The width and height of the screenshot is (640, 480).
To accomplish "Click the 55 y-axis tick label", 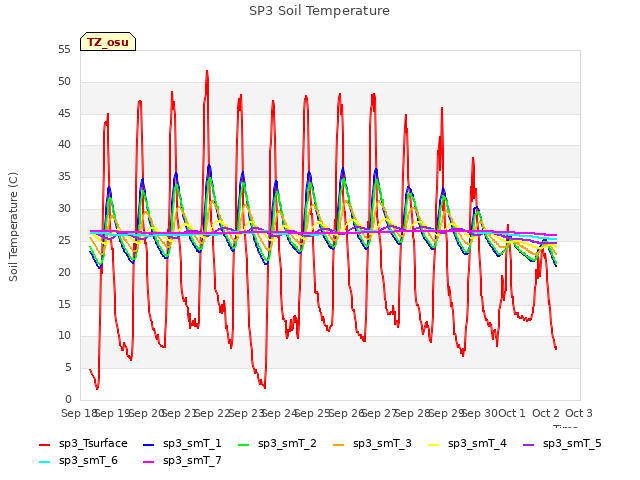I will (x=64, y=50).
